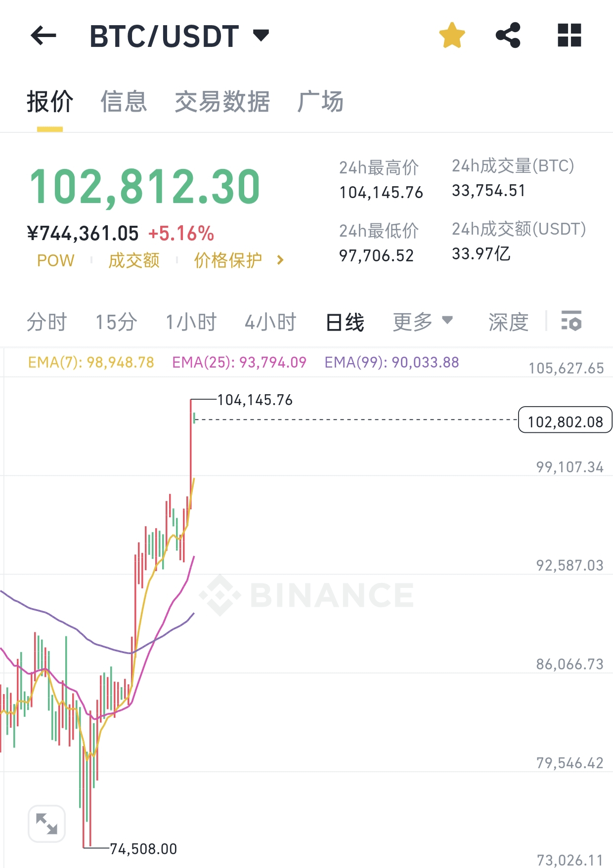Select the 分时 chart view

tap(46, 322)
